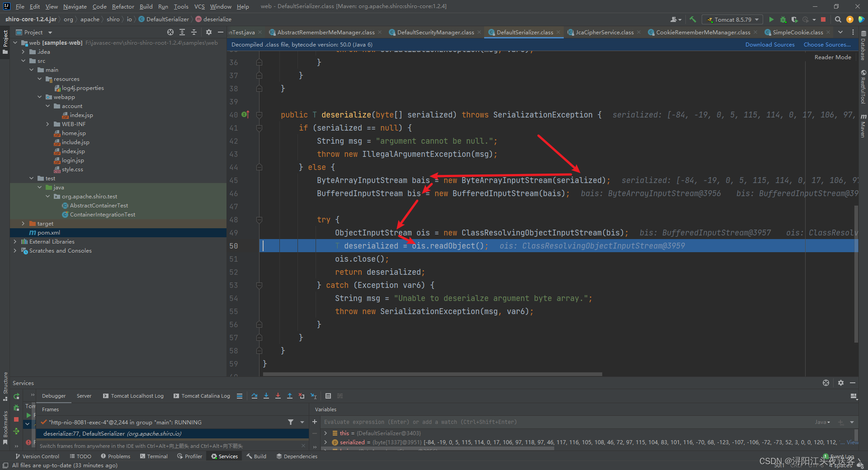Image resolution: width=868 pixels, height=470 pixels.
Task: Click Step Into in debugger toolbar
Action: click(x=266, y=396)
